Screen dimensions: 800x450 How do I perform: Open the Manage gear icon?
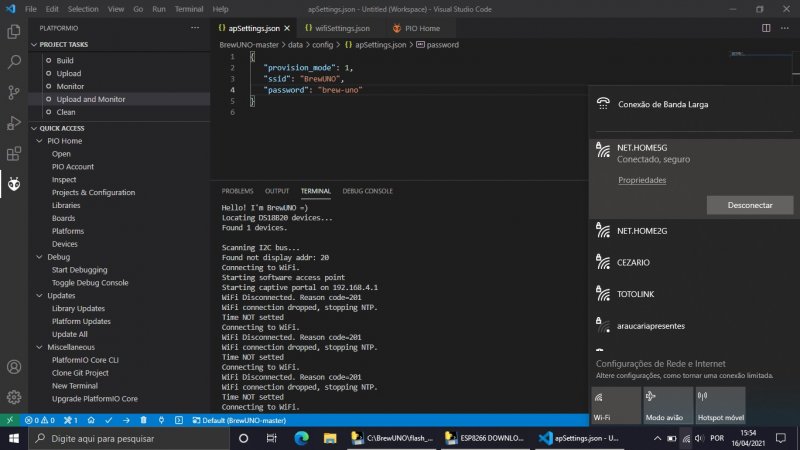point(14,397)
